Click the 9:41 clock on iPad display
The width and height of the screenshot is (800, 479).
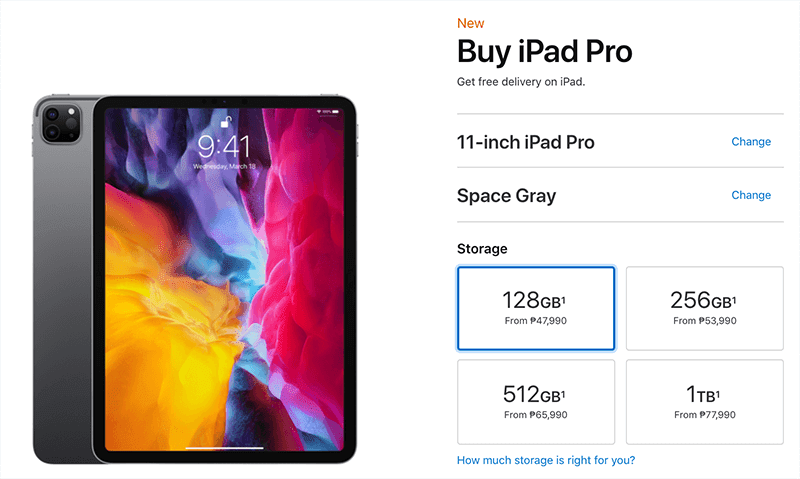click(x=224, y=147)
